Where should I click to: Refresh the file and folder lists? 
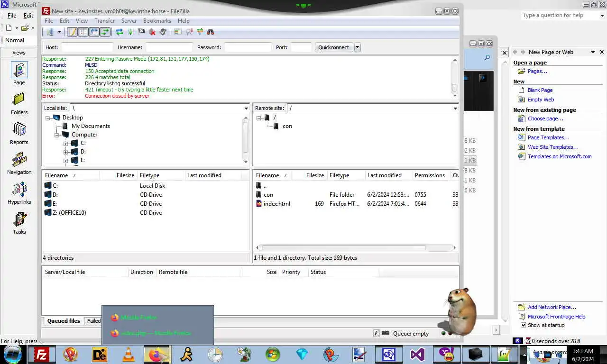(120, 32)
